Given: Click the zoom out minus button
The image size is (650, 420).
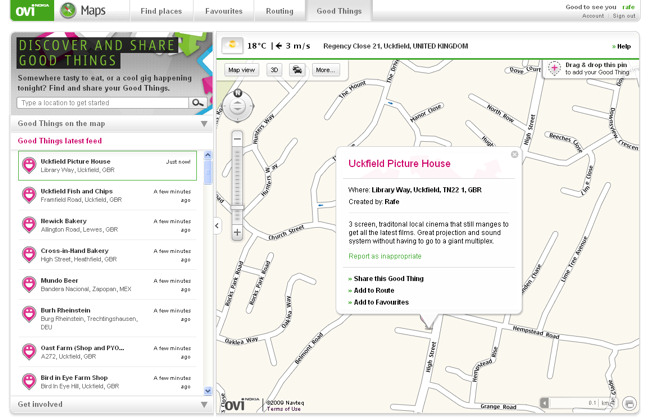Looking at the screenshot, I should pos(237,139).
